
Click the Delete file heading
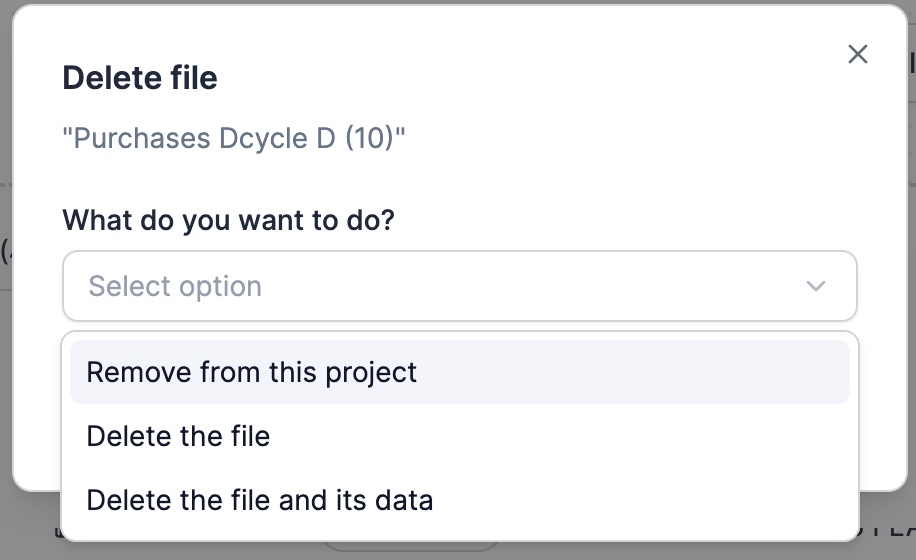[140, 78]
